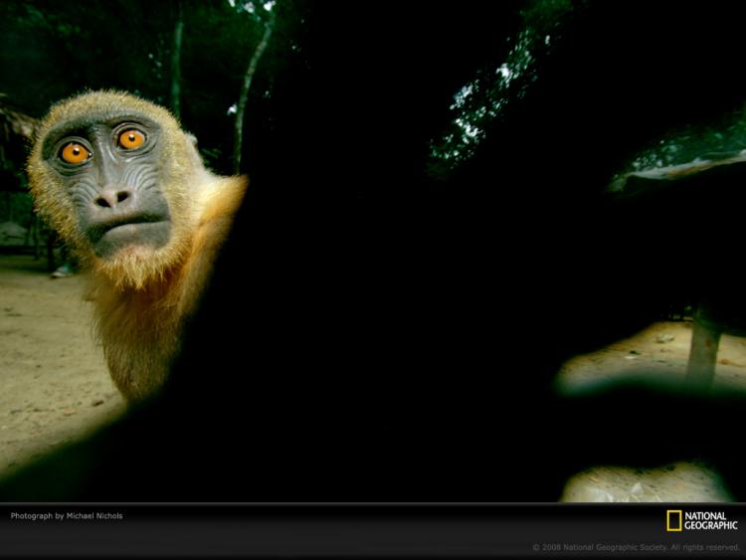The image size is (746, 560).
Task: Click the NATIONAL GEOGRAPHIC wordmark text
Action: tap(711, 520)
